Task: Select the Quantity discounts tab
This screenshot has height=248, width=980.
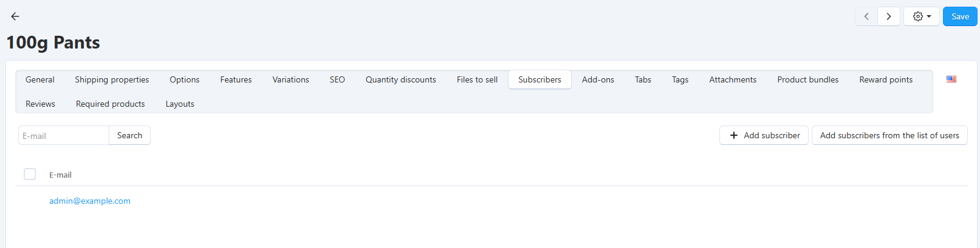Action: pos(401,79)
